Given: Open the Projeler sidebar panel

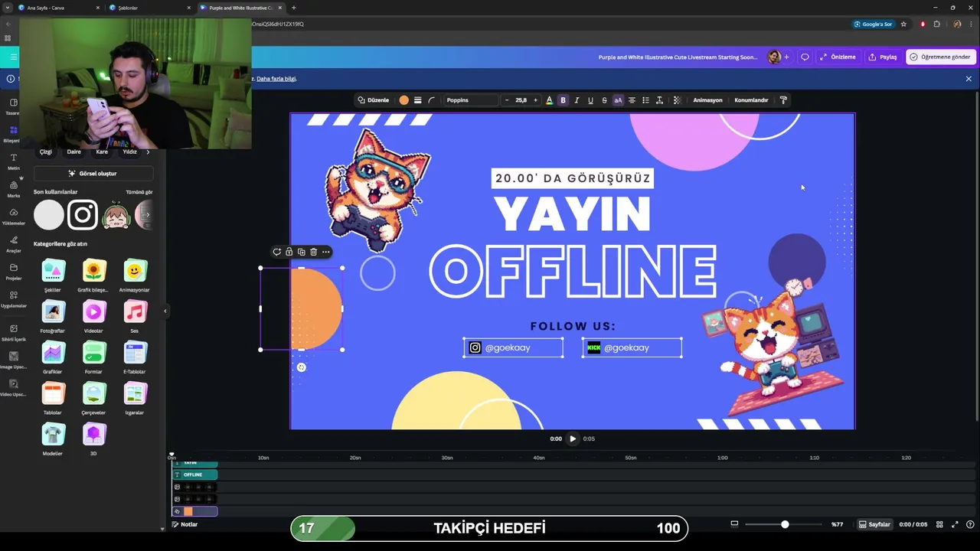Looking at the screenshot, I should coord(13,272).
